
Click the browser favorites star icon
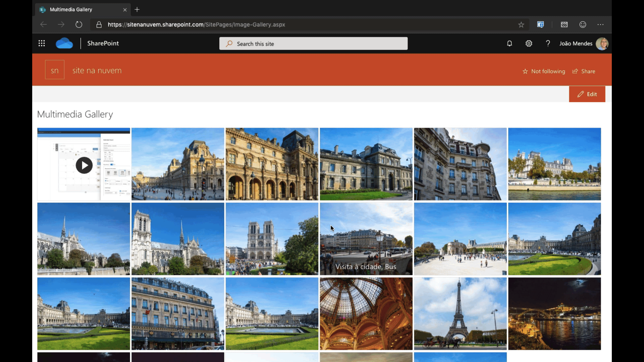[x=521, y=24]
